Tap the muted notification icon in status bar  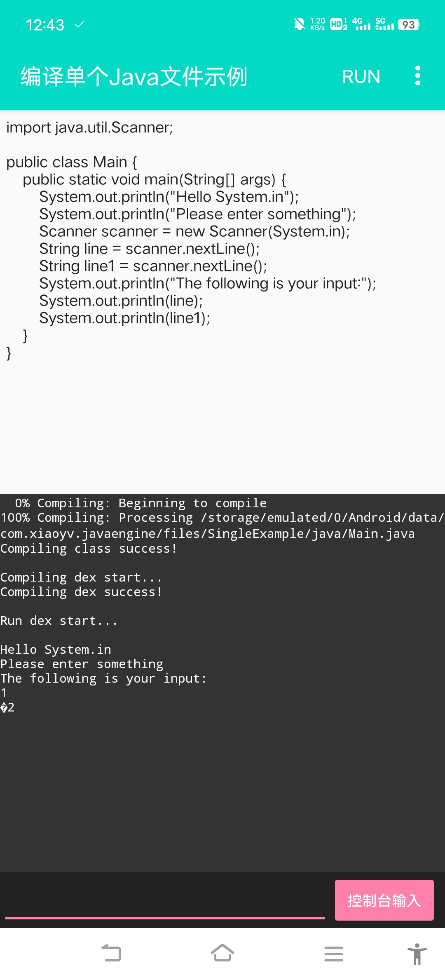300,24
